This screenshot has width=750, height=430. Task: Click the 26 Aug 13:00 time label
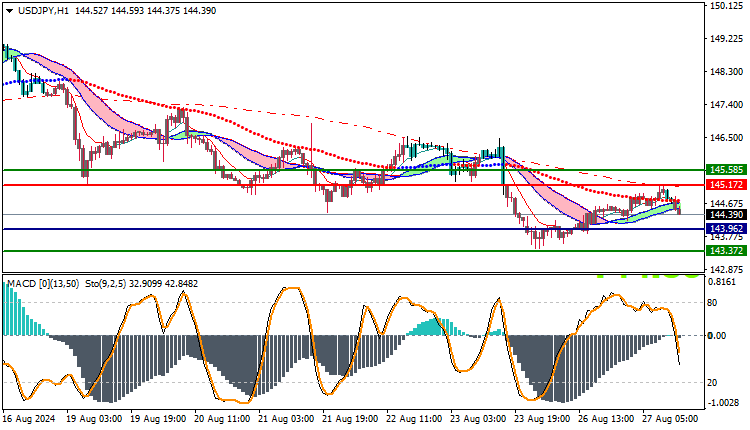pos(607,419)
